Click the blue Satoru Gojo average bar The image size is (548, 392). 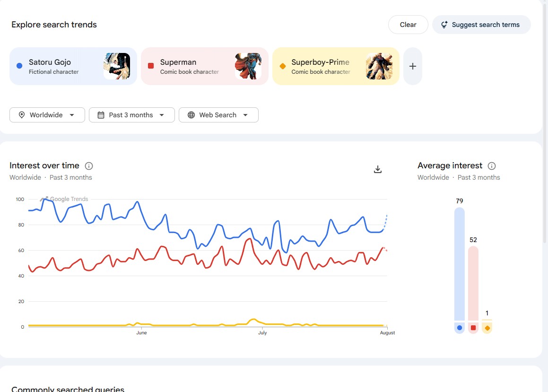pos(460,264)
